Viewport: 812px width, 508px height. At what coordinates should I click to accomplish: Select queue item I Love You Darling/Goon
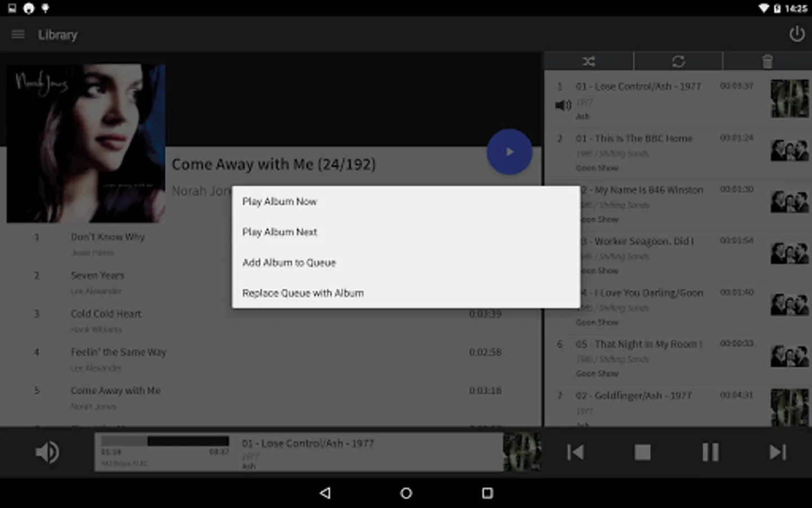[678, 306]
